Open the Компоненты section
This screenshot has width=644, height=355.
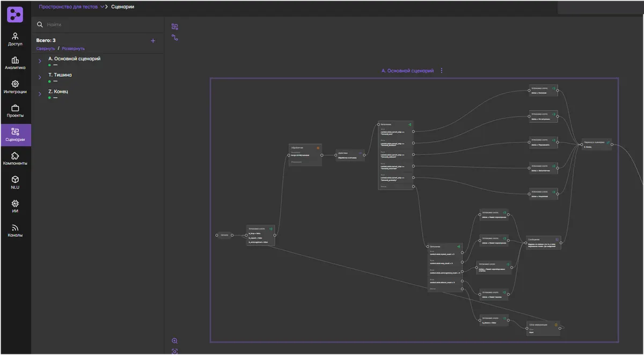15,159
